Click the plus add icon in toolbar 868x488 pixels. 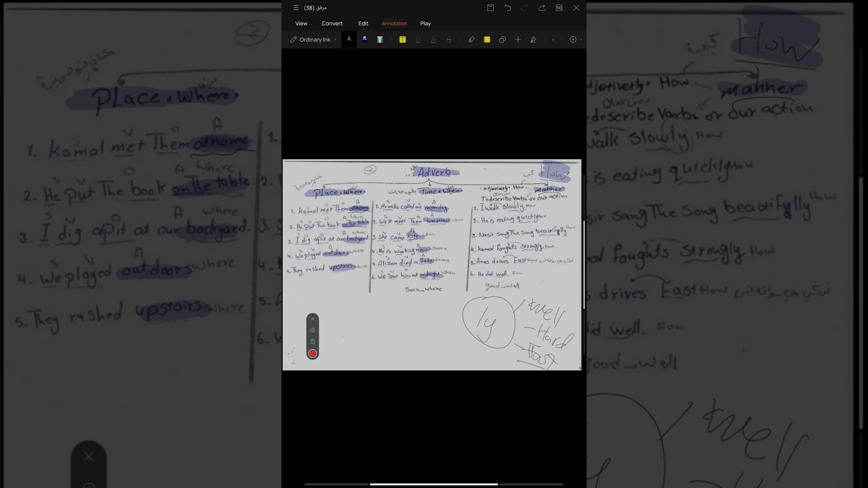pos(518,39)
